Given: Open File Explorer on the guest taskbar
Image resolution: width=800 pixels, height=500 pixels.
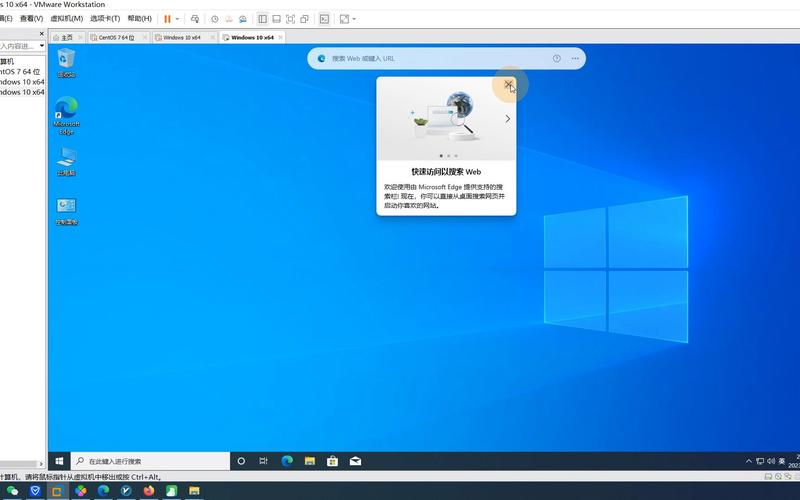Looking at the screenshot, I should pyautogui.click(x=310, y=461).
